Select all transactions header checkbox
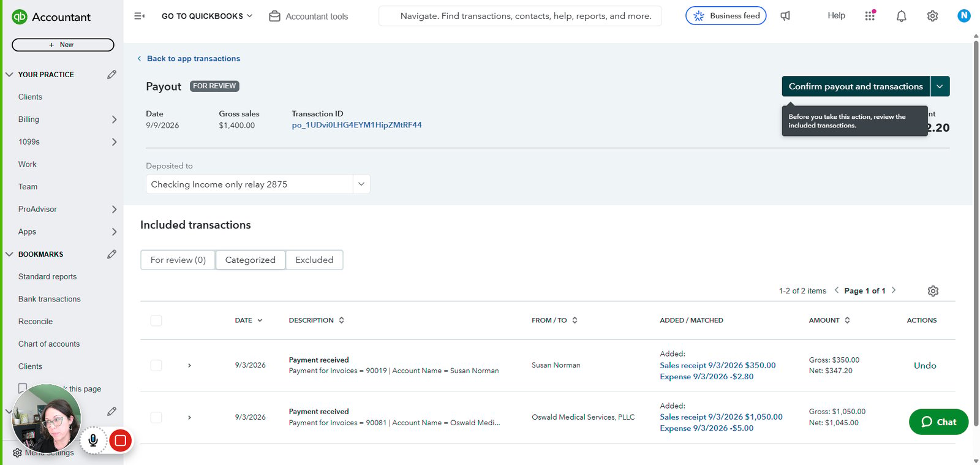The width and height of the screenshot is (980, 465). pos(156,320)
